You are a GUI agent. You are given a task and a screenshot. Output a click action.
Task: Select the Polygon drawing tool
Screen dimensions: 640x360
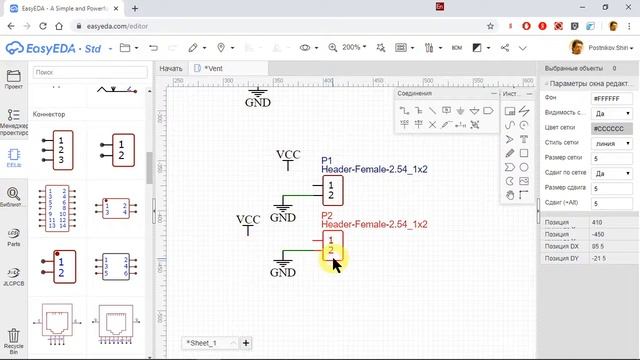click(x=510, y=167)
